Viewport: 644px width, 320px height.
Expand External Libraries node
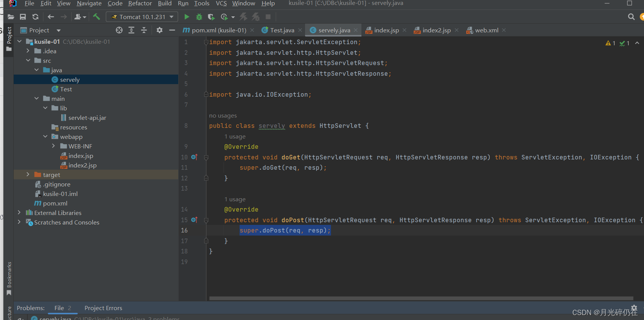pyautogui.click(x=19, y=213)
